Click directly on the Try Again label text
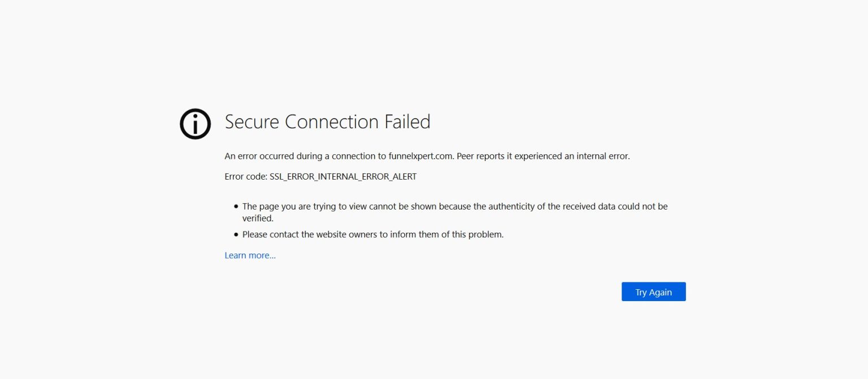This screenshot has height=379, width=868. pyautogui.click(x=653, y=291)
